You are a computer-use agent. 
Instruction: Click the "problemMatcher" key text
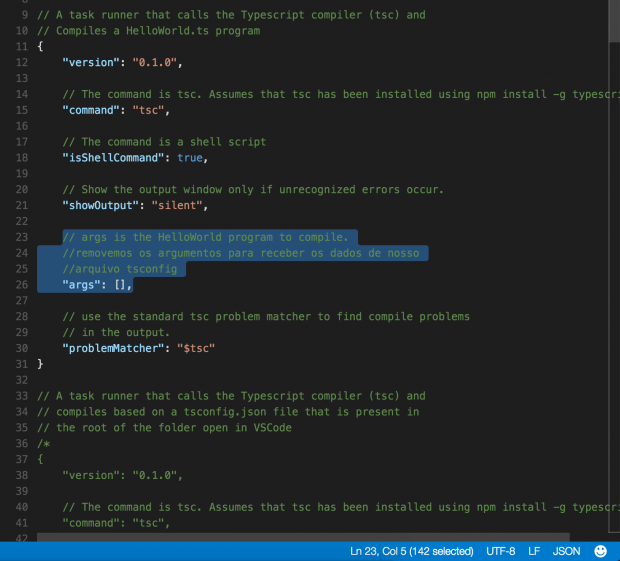[x=113, y=348]
